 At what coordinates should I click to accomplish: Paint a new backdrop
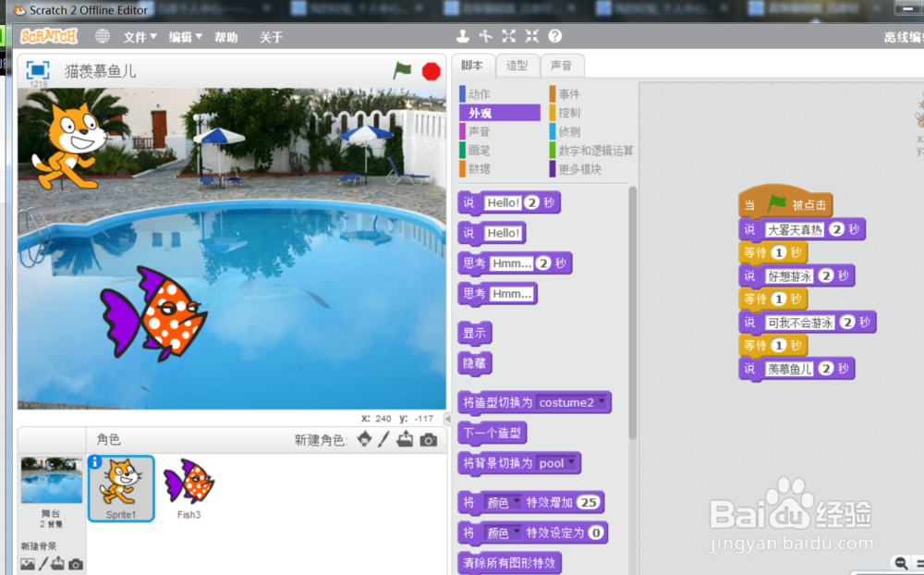coord(43,564)
